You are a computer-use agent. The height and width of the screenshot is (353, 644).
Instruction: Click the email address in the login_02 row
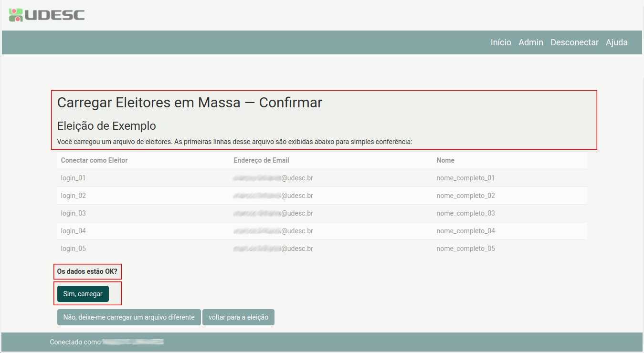pos(273,196)
